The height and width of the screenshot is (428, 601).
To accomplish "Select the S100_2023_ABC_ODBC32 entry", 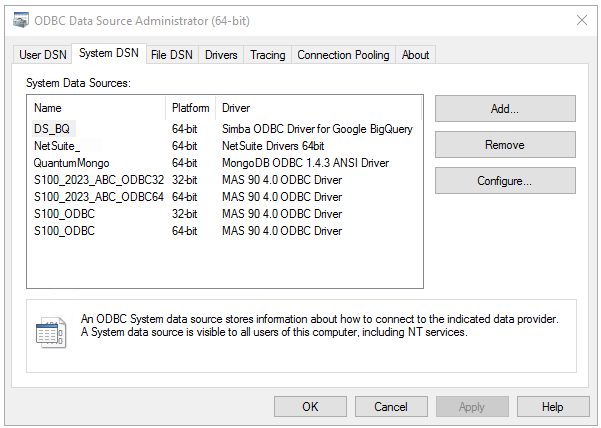I will coord(98,180).
